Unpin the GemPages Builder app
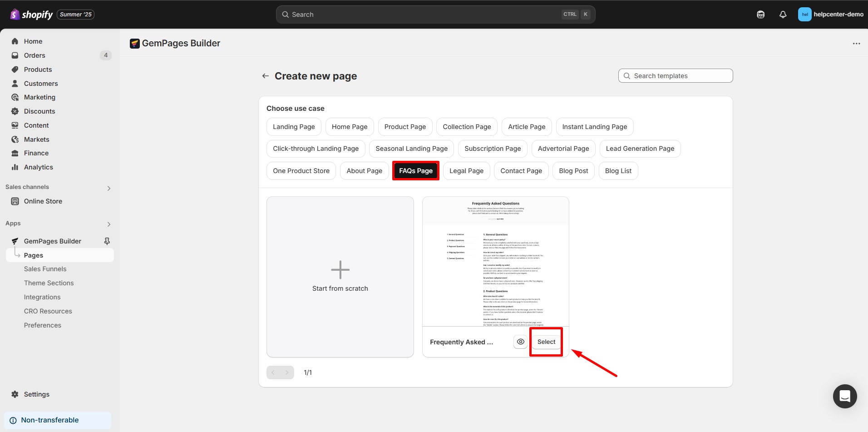Screen dimensions: 868x432 point(107,241)
